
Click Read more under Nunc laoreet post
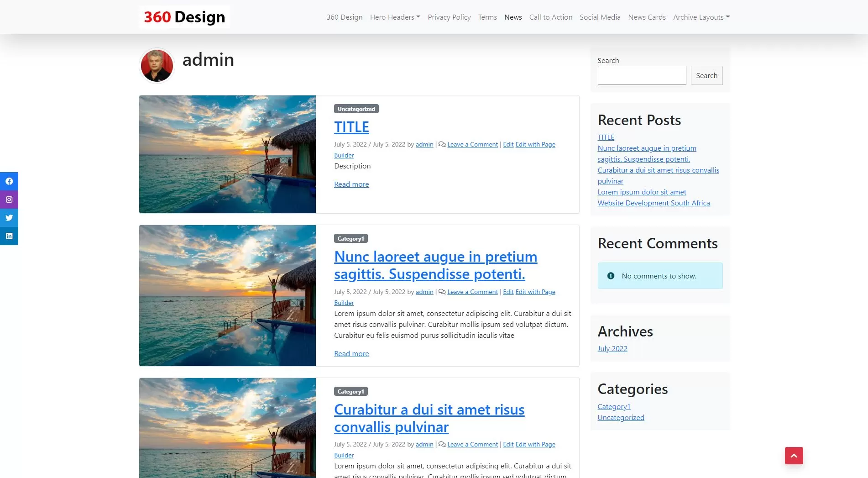351,353
